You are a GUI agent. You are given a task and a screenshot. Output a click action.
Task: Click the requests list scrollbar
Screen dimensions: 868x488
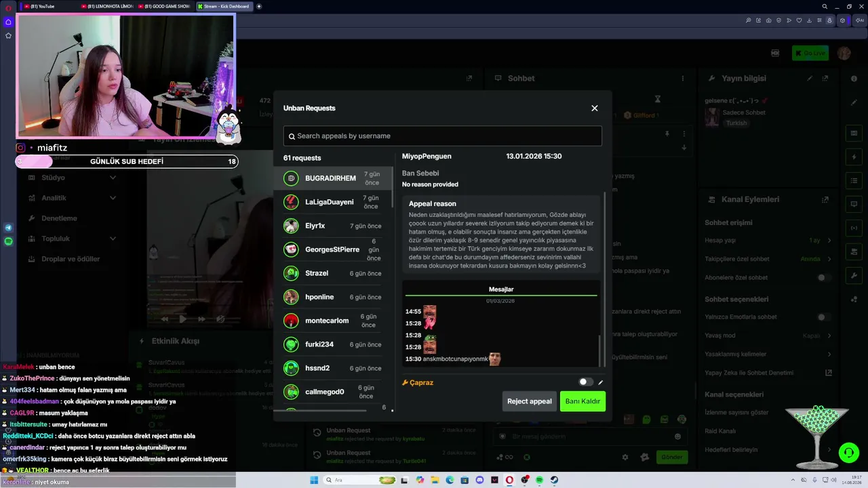pyautogui.click(x=392, y=188)
